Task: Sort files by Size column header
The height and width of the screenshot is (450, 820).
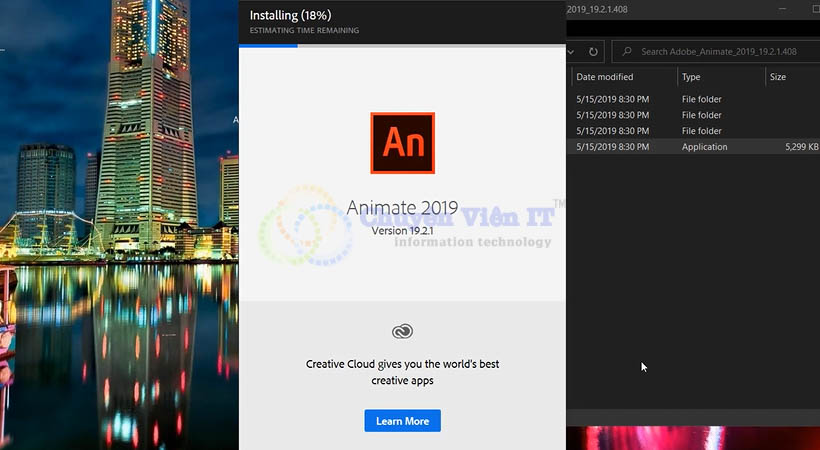Action: 778,77
